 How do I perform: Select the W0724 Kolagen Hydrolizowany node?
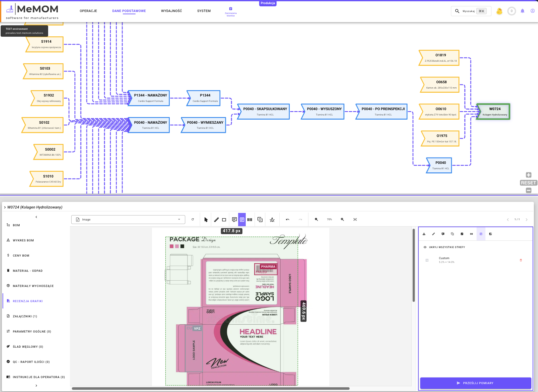tap(493, 112)
